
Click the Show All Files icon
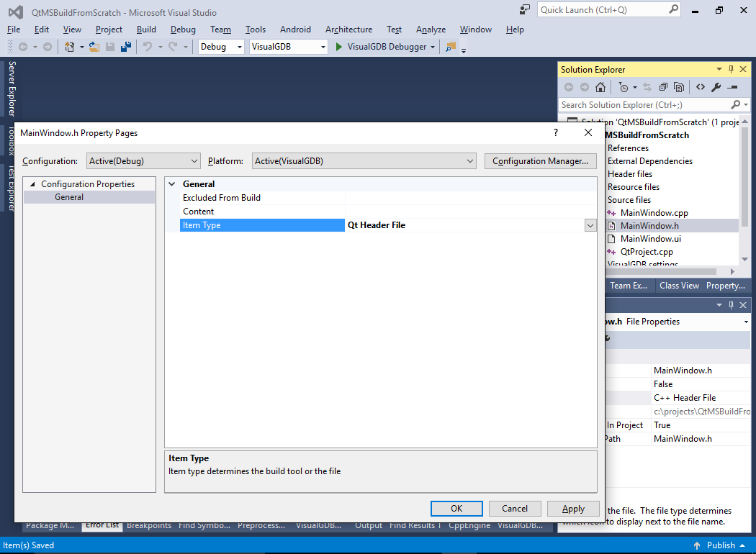pyautogui.click(x=679, y=87)
